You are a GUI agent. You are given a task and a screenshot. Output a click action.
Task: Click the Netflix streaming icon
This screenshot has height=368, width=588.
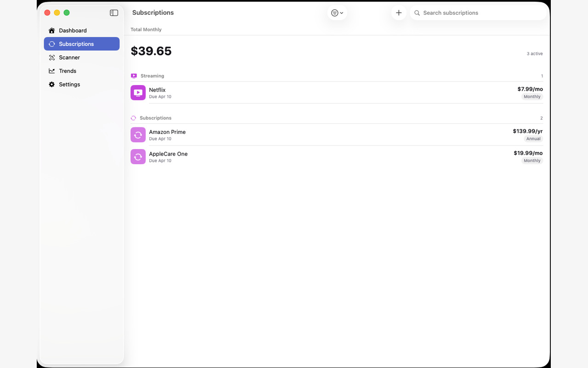[x=138, y=92]
